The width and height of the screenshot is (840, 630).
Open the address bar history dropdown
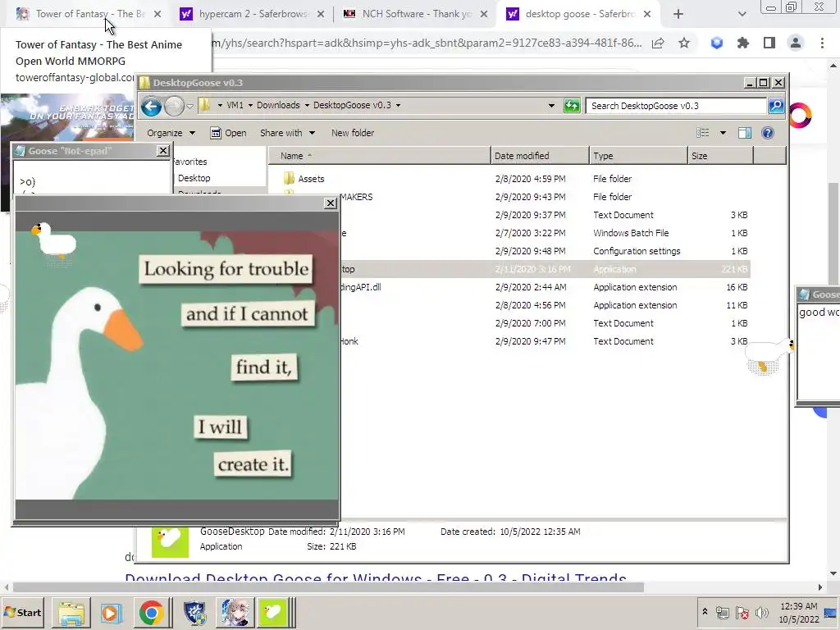click(551, 106)
